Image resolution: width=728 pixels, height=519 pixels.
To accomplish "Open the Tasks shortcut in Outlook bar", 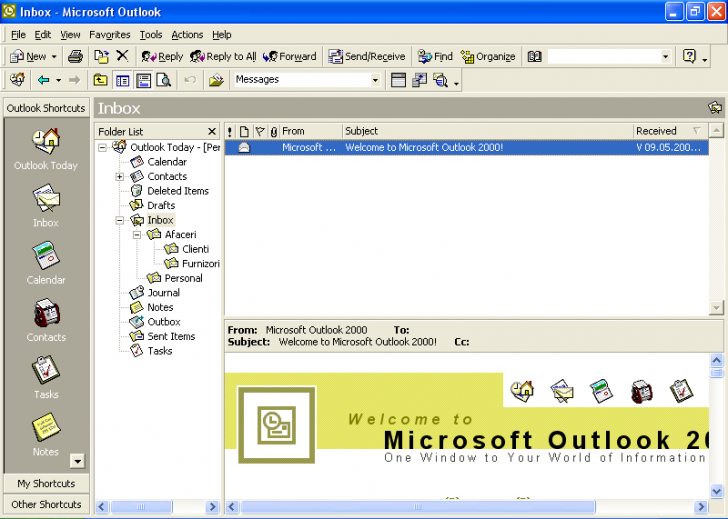I will click(x=46, y=370).
